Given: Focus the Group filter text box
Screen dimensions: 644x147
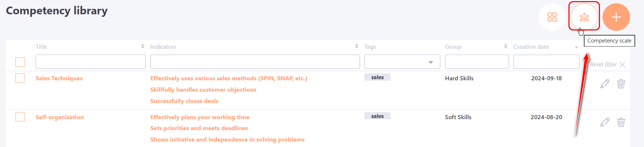Looking at the screenshot, I should tap(477, 62).
